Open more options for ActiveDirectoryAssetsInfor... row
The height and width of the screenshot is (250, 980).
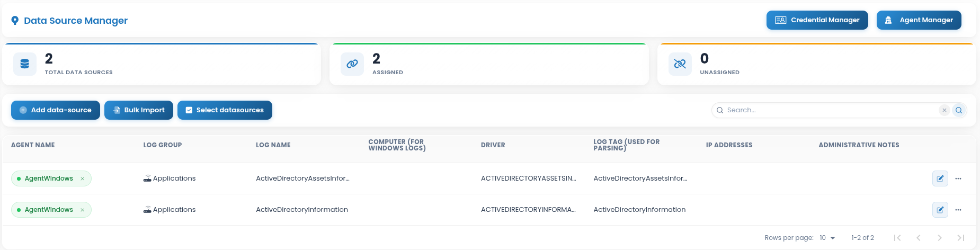(958, 178)
